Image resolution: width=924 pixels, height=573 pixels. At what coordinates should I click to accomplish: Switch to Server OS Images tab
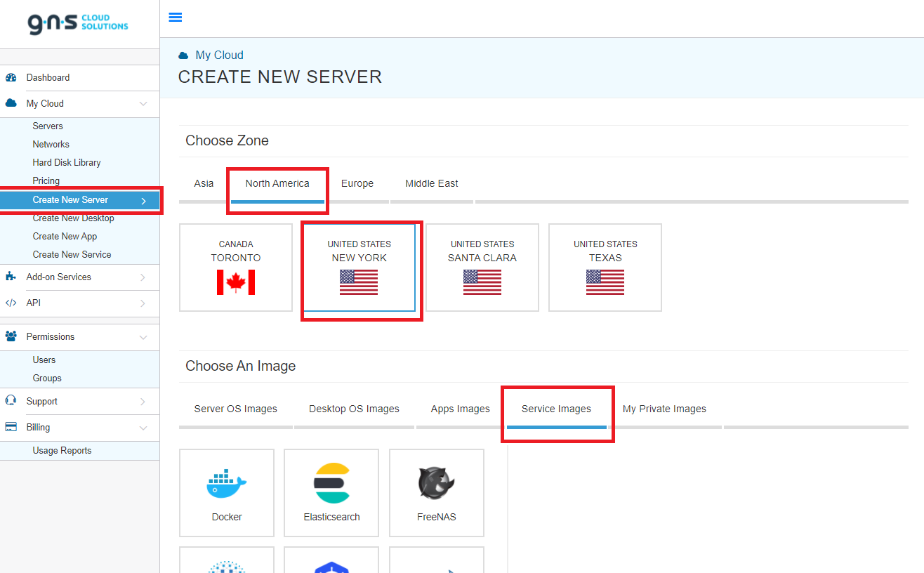236,409
